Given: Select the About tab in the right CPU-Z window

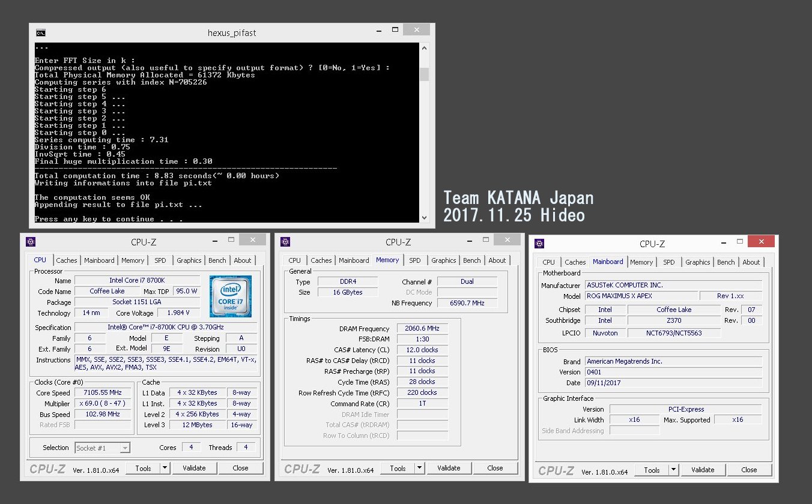Looking at the screenshot, I should [x=751, y=262].
